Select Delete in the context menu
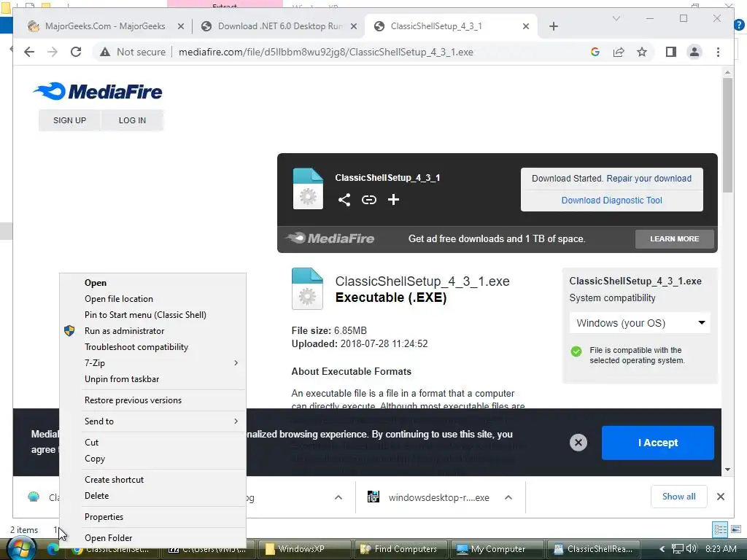This screenshot has width=747, height=560. (x=152, y=496)
